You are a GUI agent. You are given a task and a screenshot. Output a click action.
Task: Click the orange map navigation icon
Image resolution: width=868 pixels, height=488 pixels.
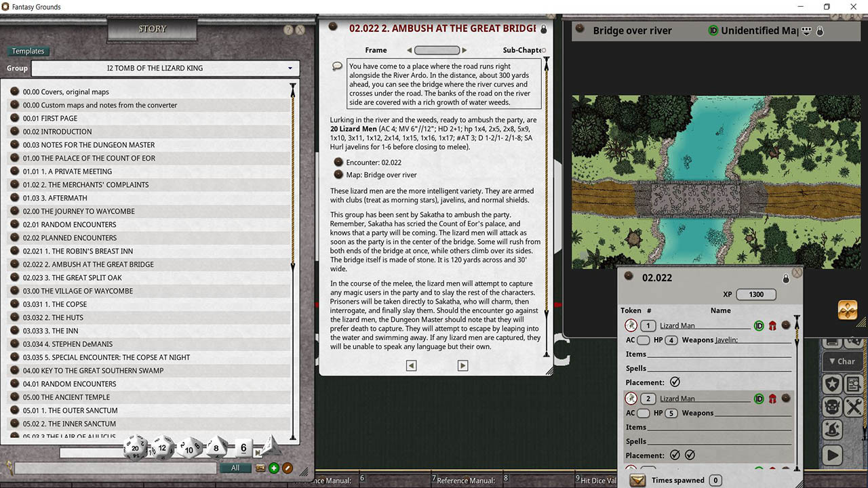(848, 310)
